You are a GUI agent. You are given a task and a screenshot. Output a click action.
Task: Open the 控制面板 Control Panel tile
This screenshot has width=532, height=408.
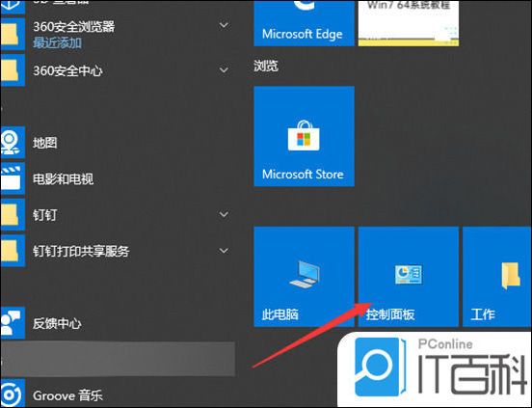coord(409,277)
